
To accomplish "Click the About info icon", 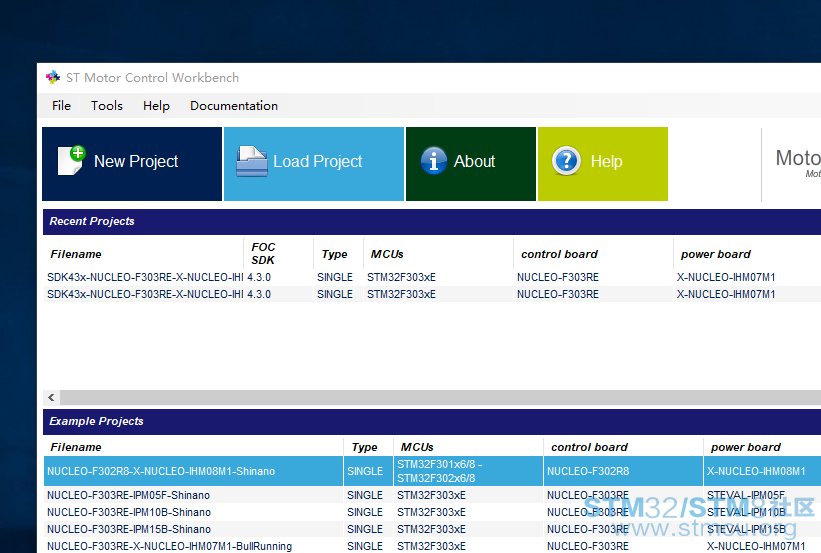I will pos(434,161).
